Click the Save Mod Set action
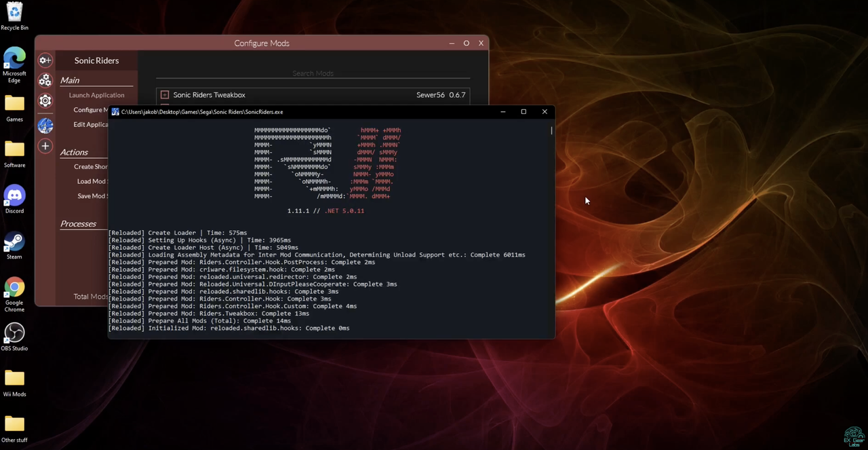Image resolution: width=868 pixels, height=450 pixels. click(93, 196)
